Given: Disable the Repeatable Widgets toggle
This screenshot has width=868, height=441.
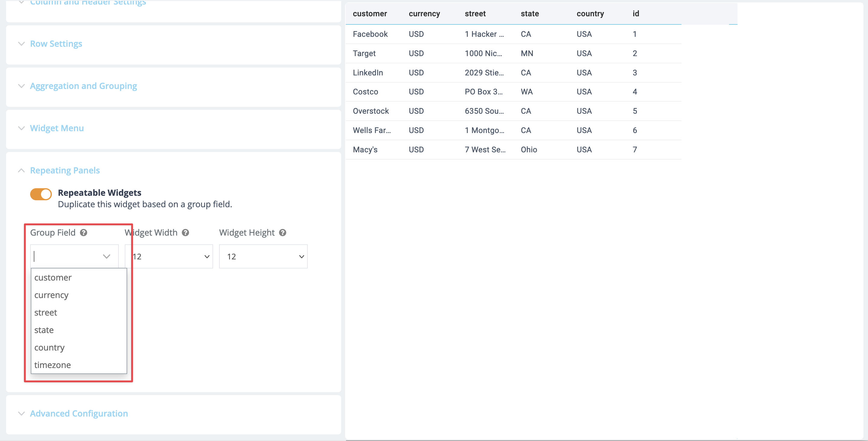Looking at the screenshot, I should [x=41, y=194].
